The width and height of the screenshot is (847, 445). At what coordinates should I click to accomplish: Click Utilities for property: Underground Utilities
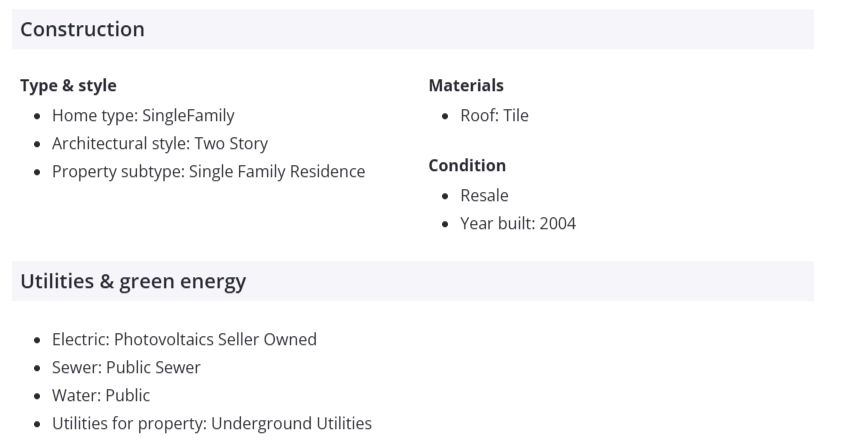[212, 423]
